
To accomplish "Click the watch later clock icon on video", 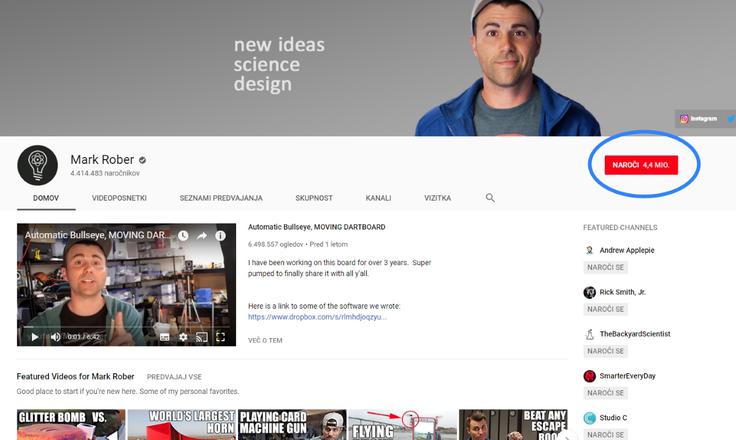I will (x=183, y=236).
